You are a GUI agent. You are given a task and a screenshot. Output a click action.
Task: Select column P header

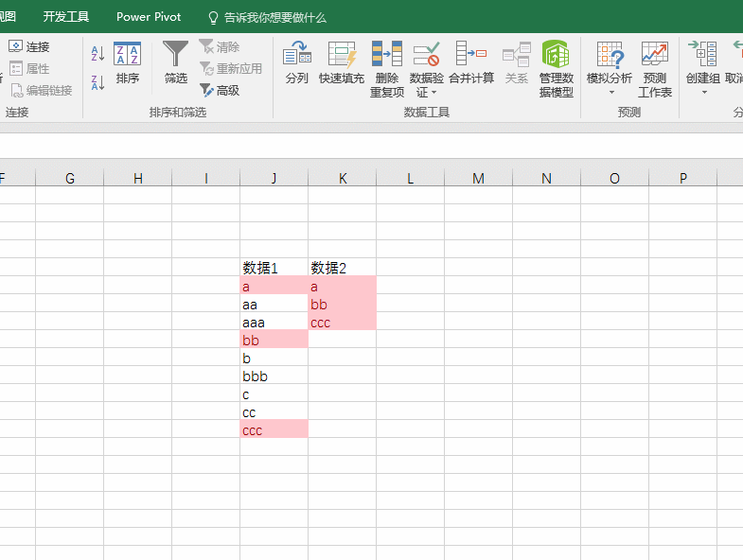(682, 178)
